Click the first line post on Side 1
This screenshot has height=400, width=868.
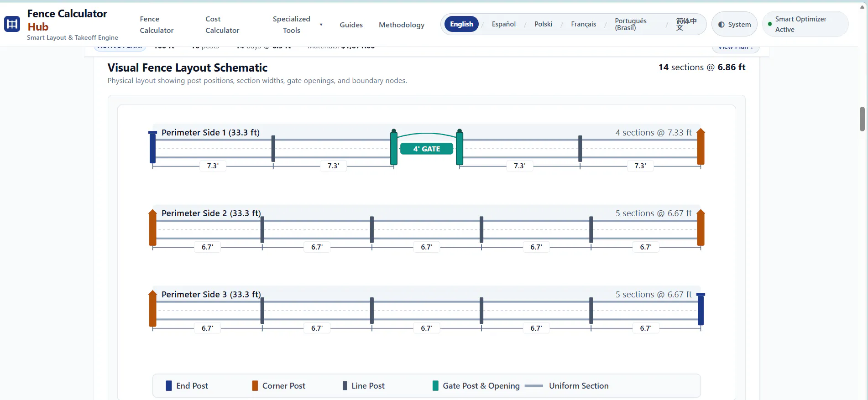coord(273,149)
